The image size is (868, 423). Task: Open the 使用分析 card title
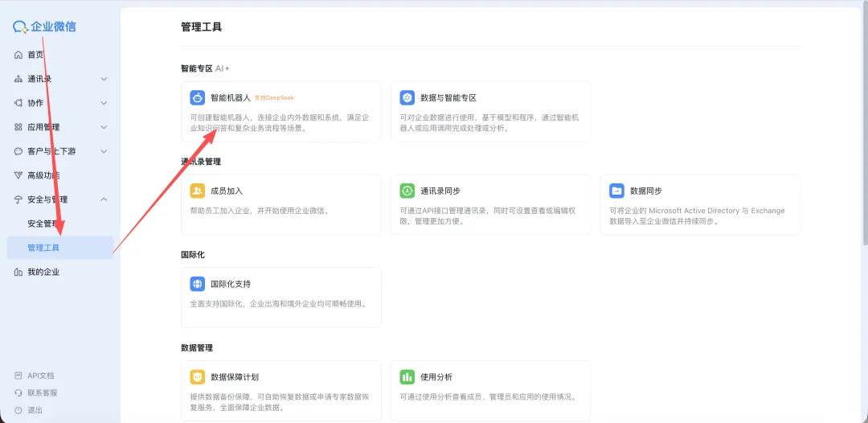[x=436, y=377]
